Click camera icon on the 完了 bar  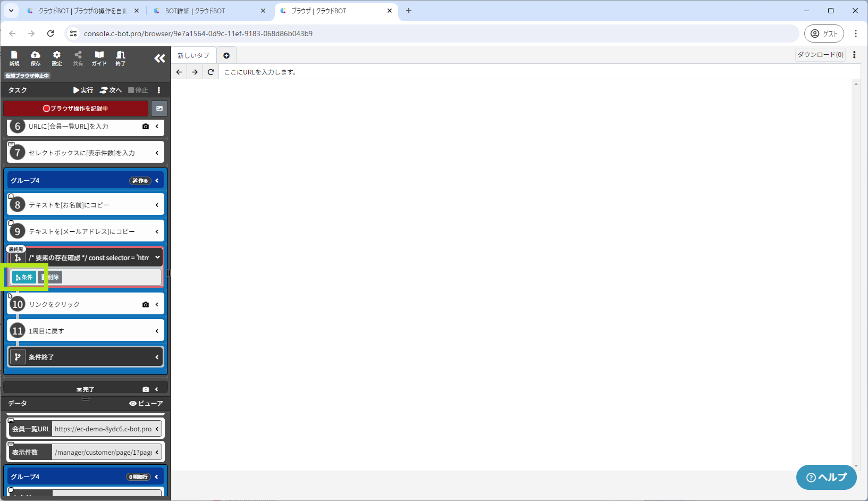tap(146, 389)
